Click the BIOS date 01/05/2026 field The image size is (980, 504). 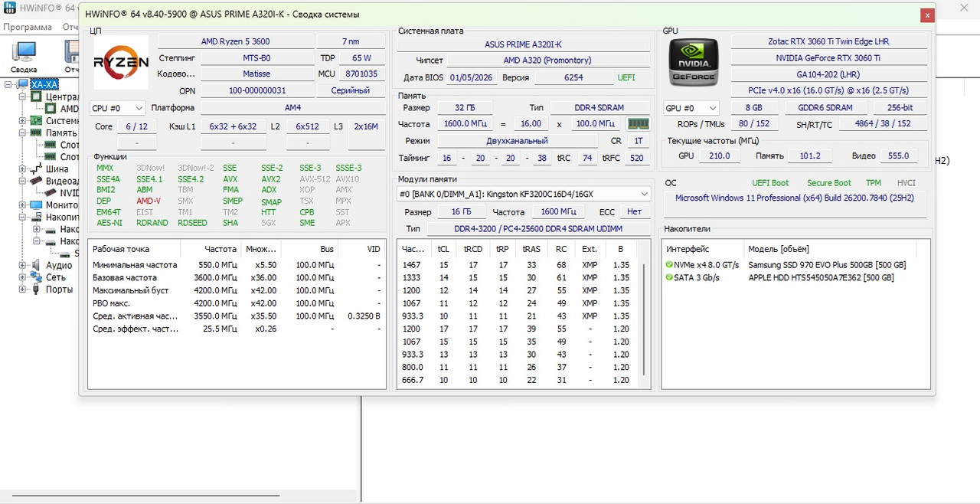click(472, 77)
